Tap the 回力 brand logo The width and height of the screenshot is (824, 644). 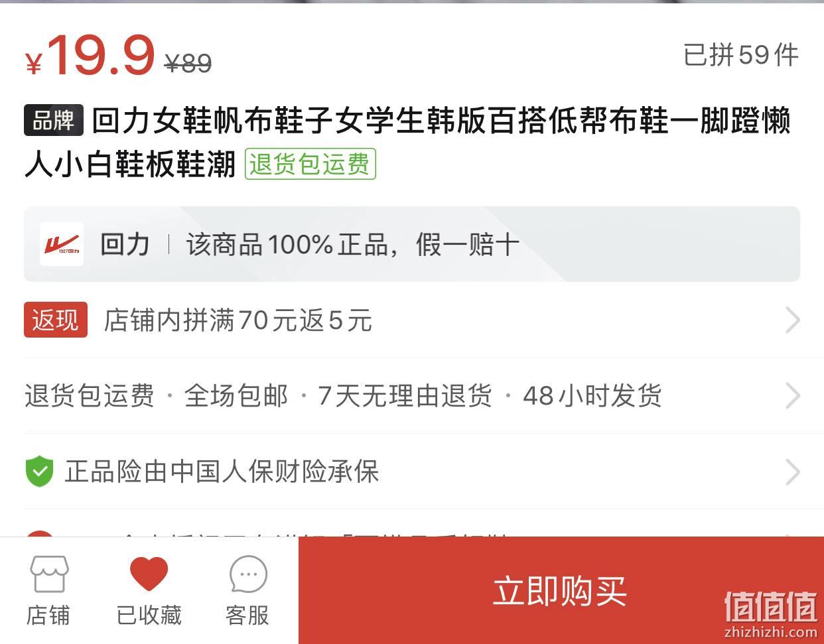(x=62, y=244)
